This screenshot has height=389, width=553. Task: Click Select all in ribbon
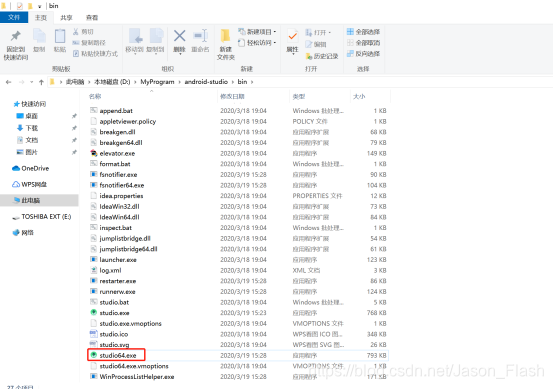coord(363,32)
